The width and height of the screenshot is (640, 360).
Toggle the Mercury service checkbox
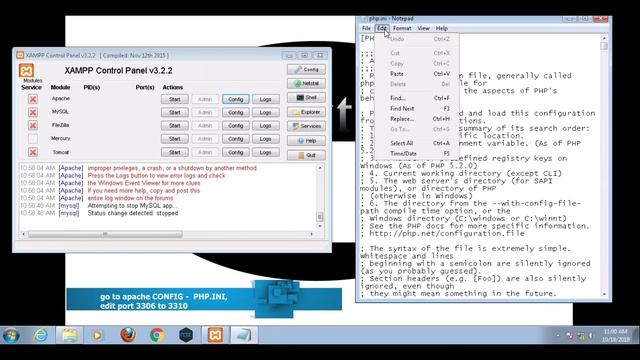coord(33,139)
